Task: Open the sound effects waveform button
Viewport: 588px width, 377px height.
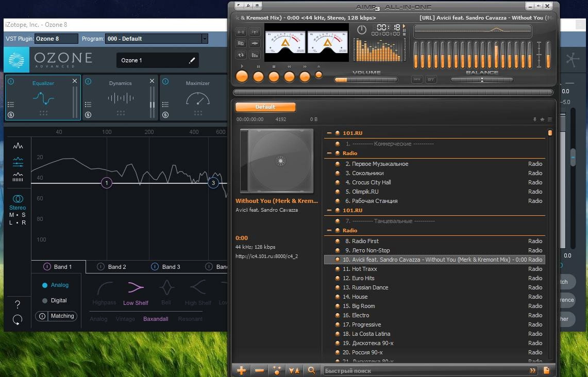Action: (255, 43)
